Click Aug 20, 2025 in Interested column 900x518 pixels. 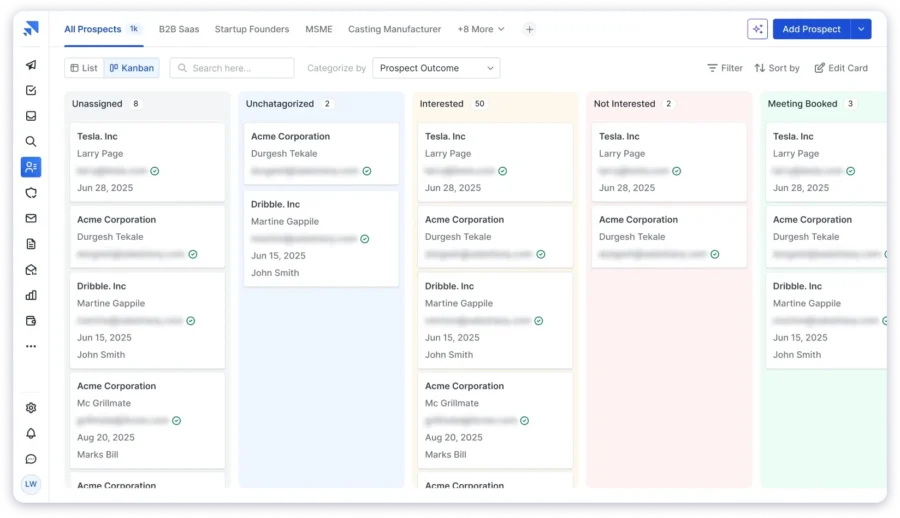pyautogui.click(x=453, y=438)
